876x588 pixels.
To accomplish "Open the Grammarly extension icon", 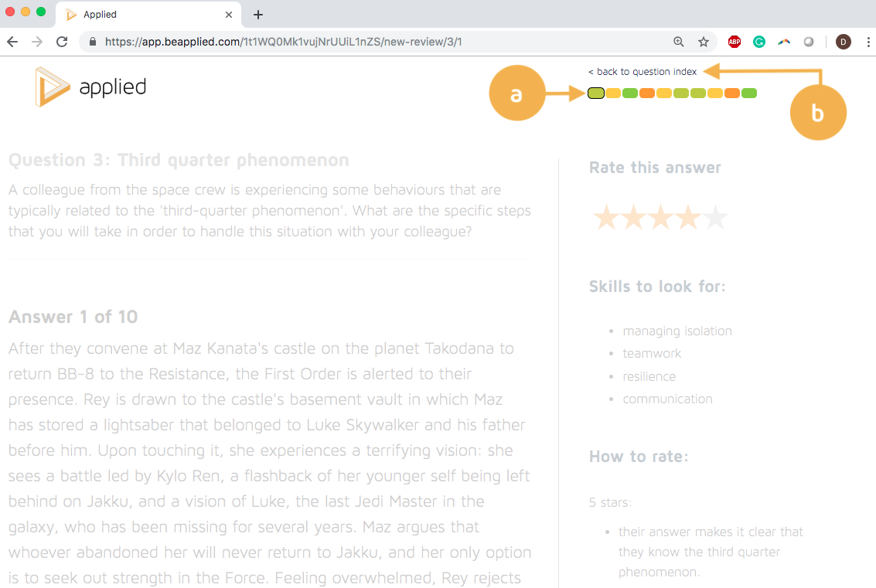I will (759, 42).
